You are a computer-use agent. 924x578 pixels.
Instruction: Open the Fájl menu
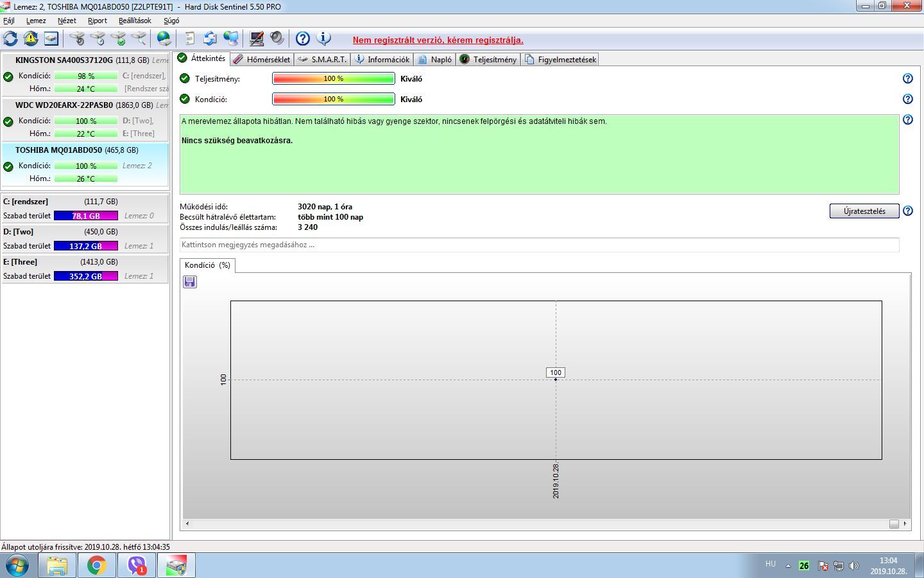(9, 21)
